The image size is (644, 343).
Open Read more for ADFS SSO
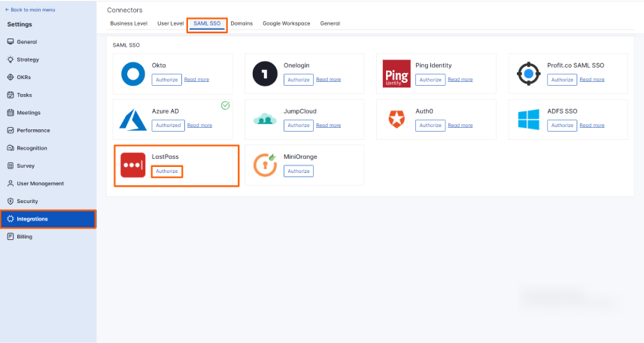point(592,126)
